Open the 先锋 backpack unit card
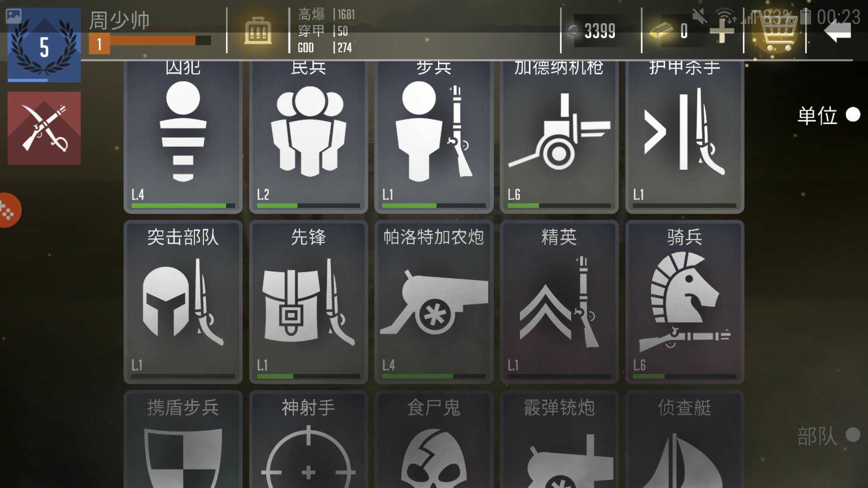This screenshot has height=488, width=868. tap(308, 302)
